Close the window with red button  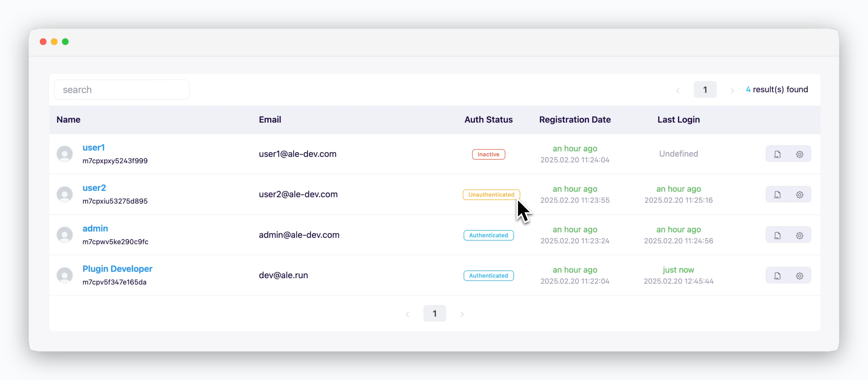(43, 42)
